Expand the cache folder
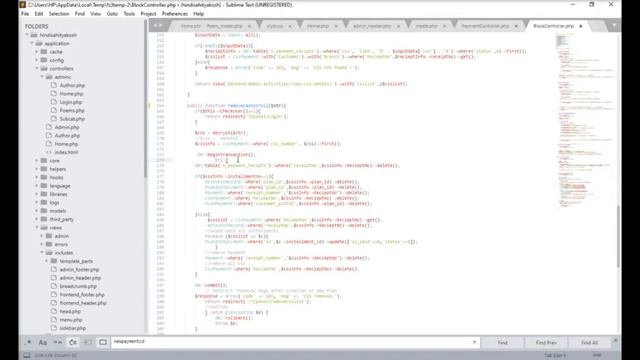640x360 pixels. (x=37, y=52)
